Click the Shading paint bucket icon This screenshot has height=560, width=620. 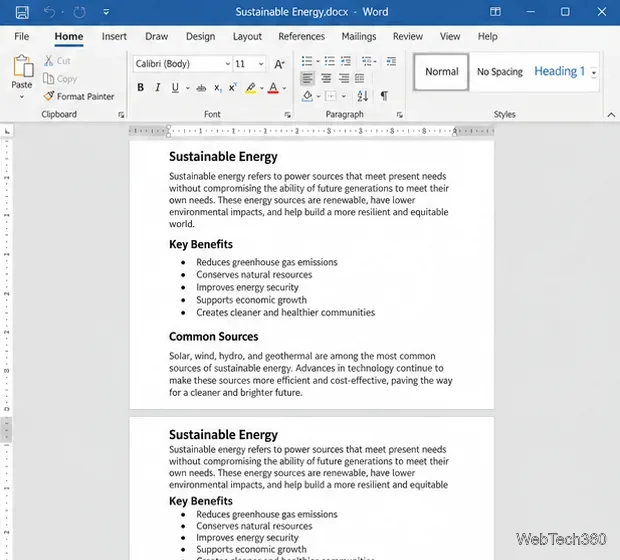tap(307, 96)
